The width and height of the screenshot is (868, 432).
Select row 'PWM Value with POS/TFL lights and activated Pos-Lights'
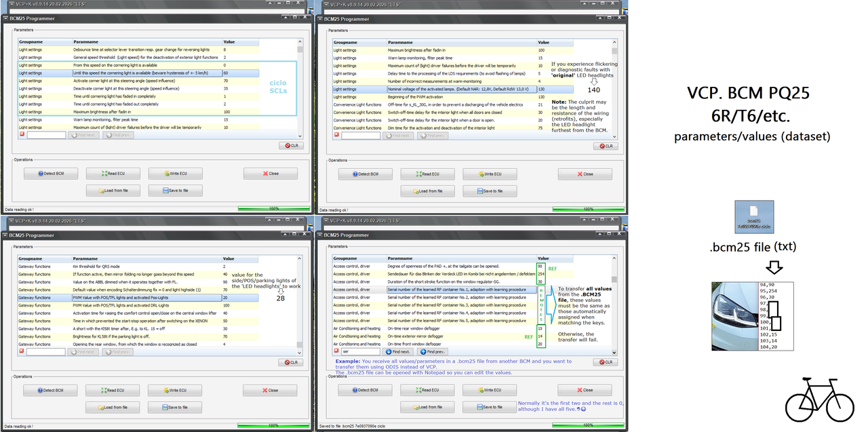138,298
